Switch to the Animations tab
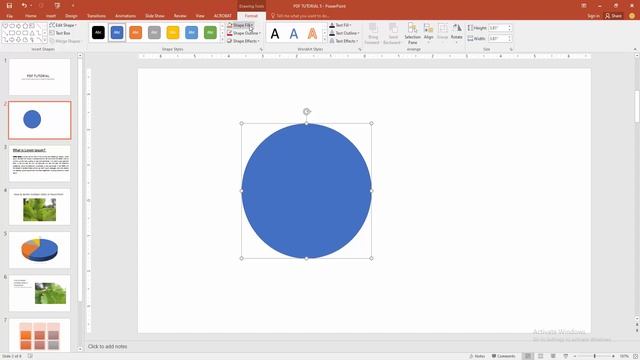The width and height of the screenshot is (640, 360). (x=125, y=16)
